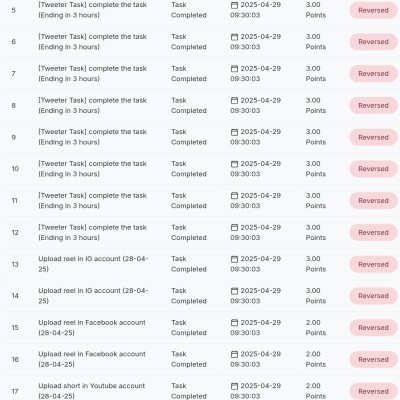400x400 pixels.
Task: Click the calendar icon in row 11
Action: coord(234,196)
